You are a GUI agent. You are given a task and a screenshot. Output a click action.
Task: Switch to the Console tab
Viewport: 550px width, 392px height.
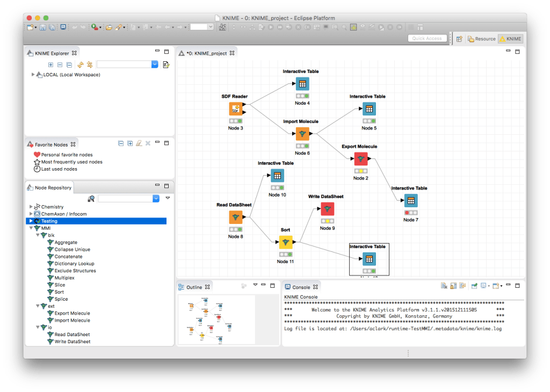[x=301, y=287]
